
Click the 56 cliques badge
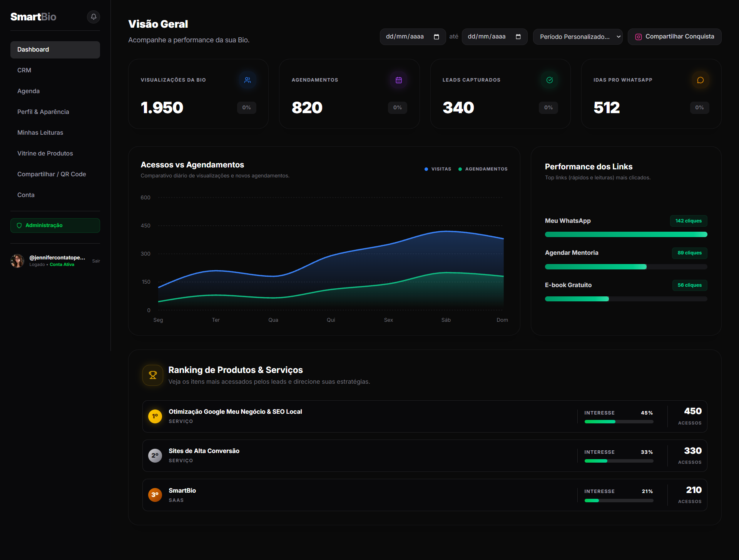point(690,285)
